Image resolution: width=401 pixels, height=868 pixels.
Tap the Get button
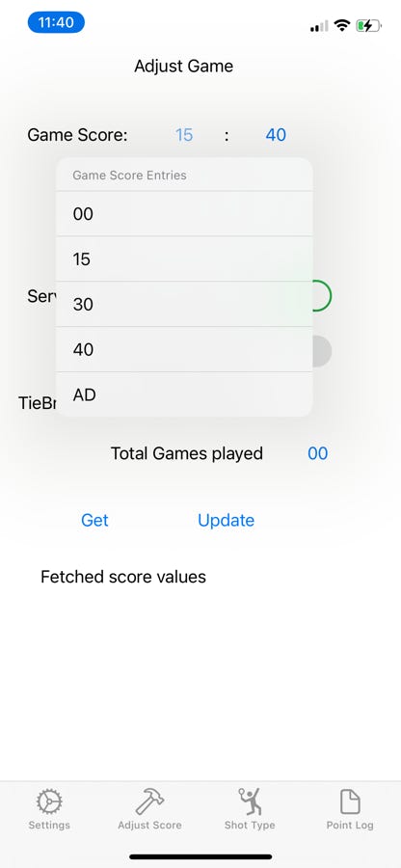(94, 521)
